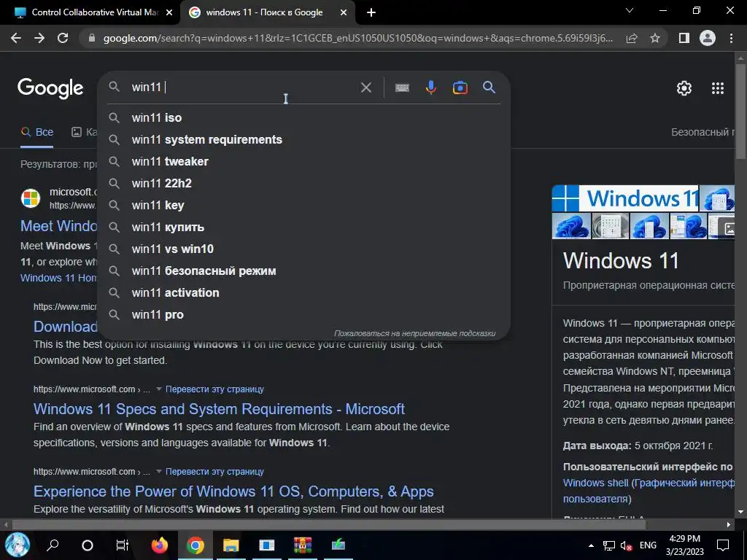Viewport: 747px width, 560px height.
Task: Choose the suggestion win11 activation
Action: pos(304,293)
